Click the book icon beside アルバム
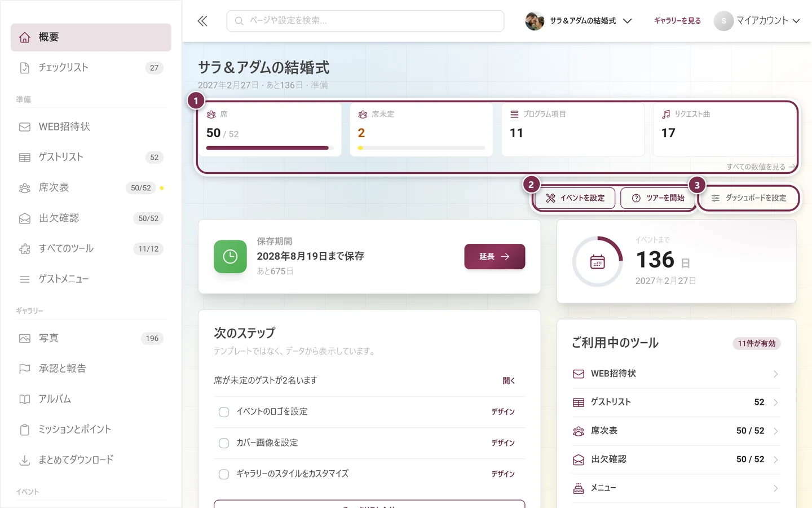The width and height of the screenshot is (812, 508). point(25,400)
